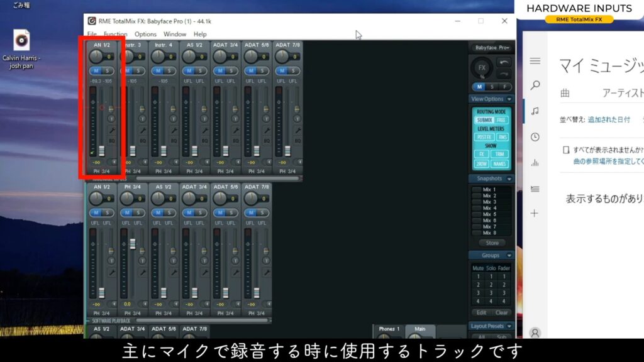Switch routing mode to FREE
Image resolution: width=644 pixels, height=362 pixels.
point(501,120)
